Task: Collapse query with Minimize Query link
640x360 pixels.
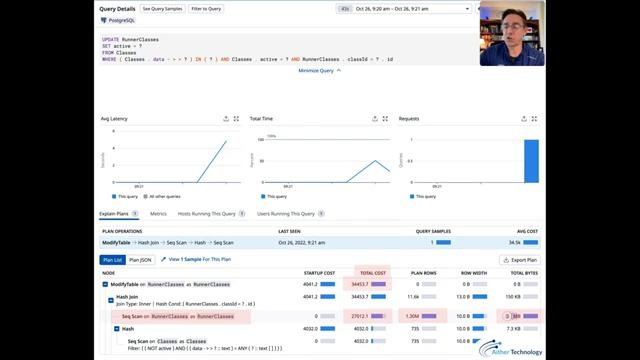Action: pos(319,71)
